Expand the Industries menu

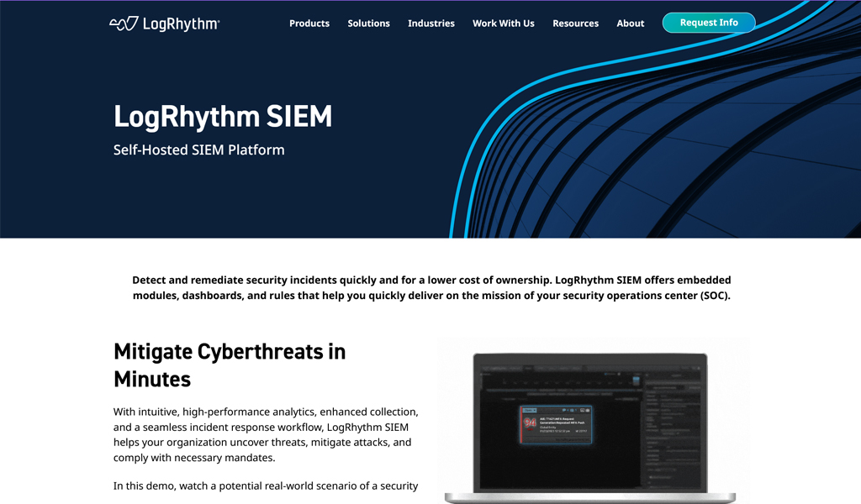430,24
